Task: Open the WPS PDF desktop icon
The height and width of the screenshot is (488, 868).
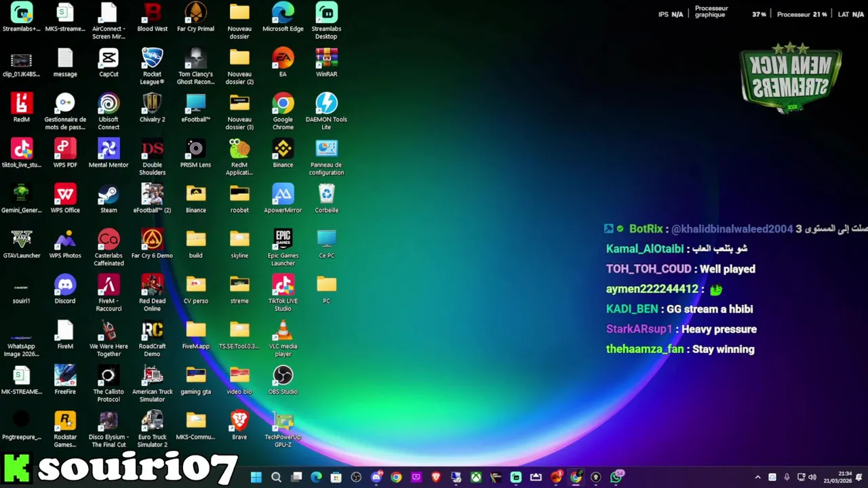Action: [65, 154]
